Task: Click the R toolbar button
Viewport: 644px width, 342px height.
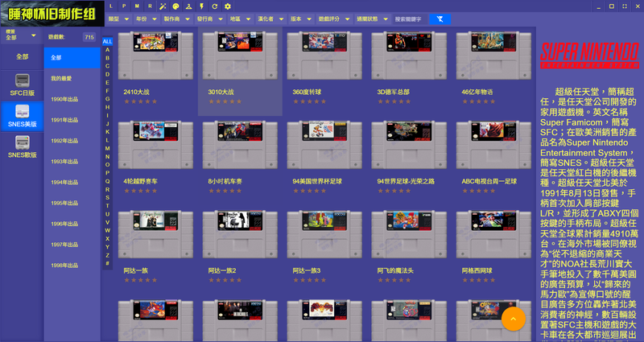Action: pos(150,6)
